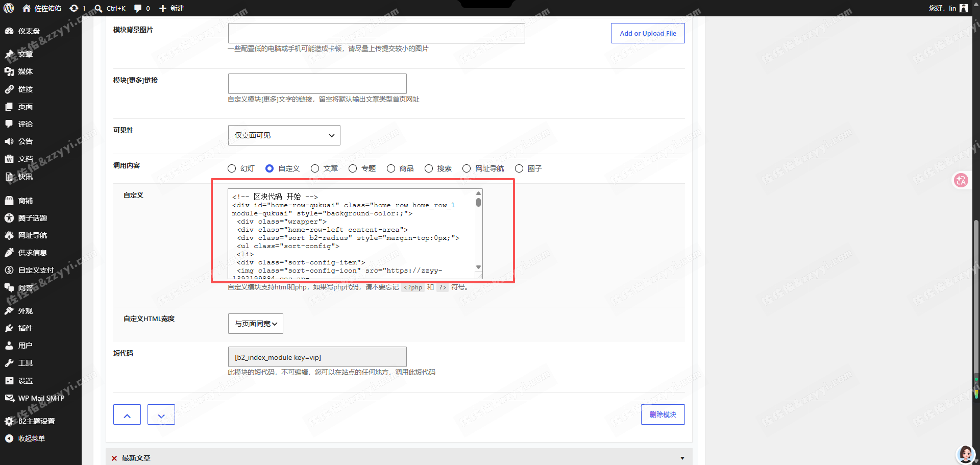Viewport: 980px width, 465px height.
Task: Select the 专题 radio option
Action: pos(353,168)
